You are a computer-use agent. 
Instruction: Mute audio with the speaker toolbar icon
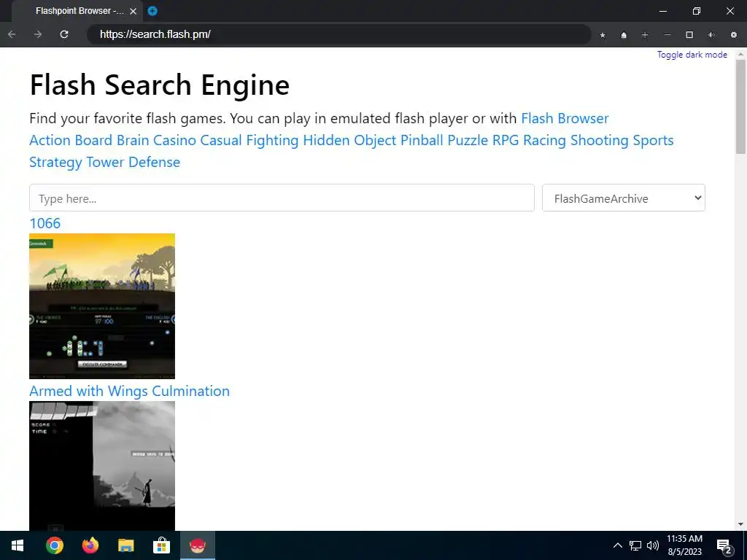coord(711,35)
